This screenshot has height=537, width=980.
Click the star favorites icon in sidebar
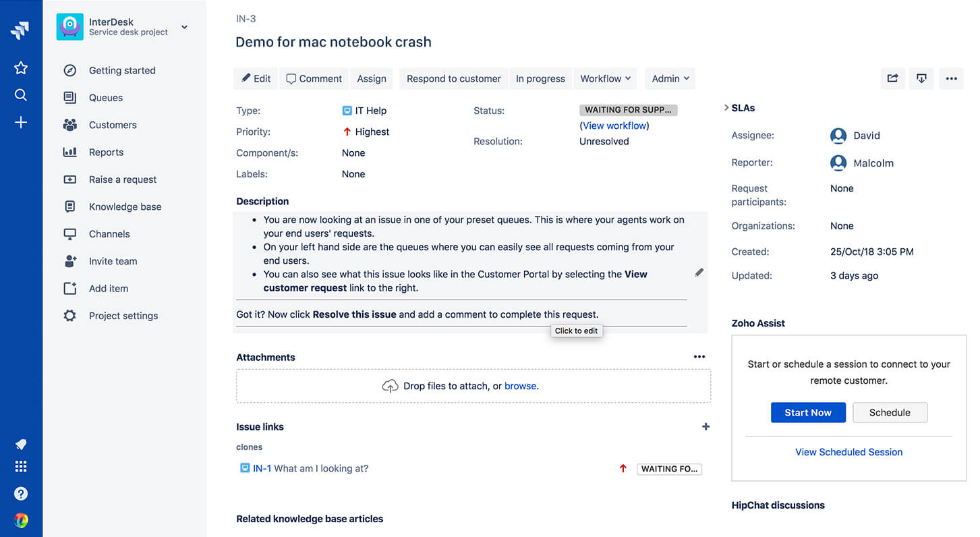click(21, 67)
